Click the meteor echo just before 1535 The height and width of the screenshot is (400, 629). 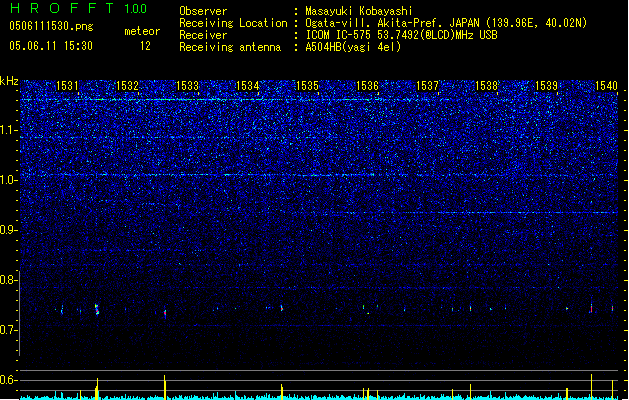click(282, 308)
